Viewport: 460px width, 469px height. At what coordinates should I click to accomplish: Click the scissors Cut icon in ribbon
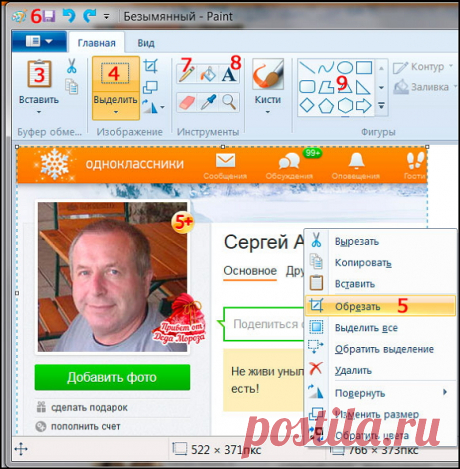click(x=71, y=66)
